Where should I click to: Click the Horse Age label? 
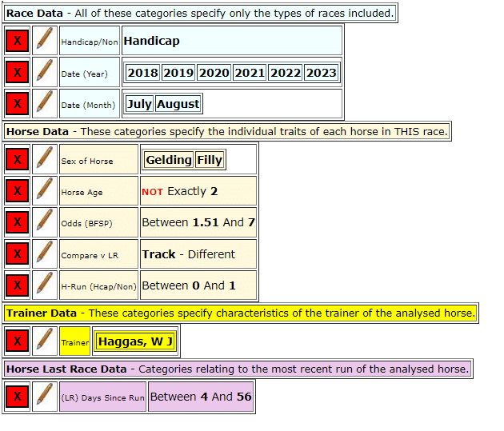(x=98, y=191)
